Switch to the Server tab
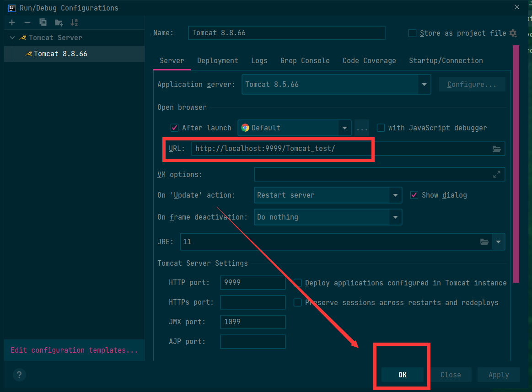Viewport: 532px width, 392px height. [x=172, y=61]
